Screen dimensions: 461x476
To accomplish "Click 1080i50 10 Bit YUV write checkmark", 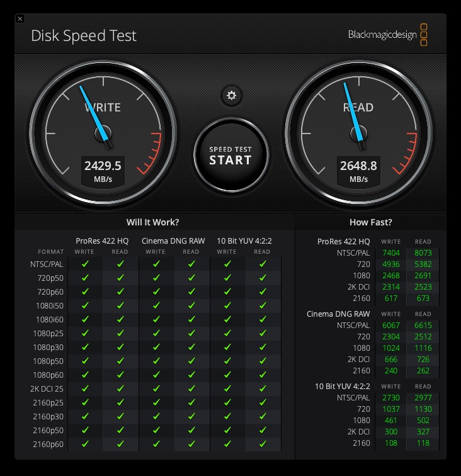I will 227,305.
